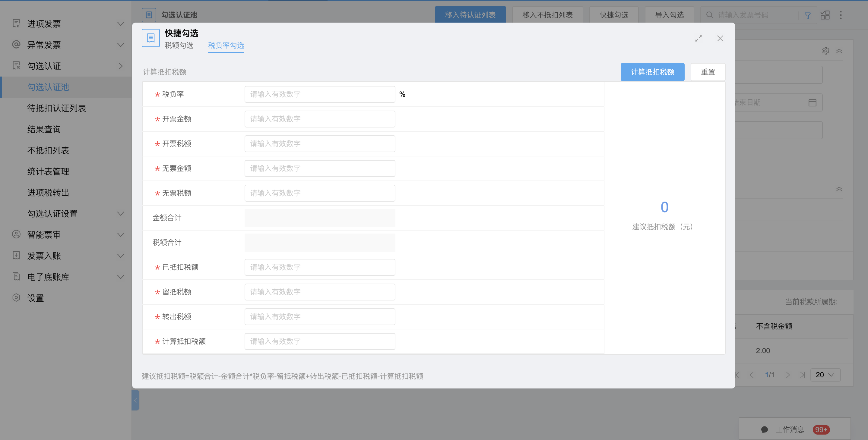Expand the 发票入账 menu chevron
This screenshot has width=868, height=440.
tap(120, 256)
